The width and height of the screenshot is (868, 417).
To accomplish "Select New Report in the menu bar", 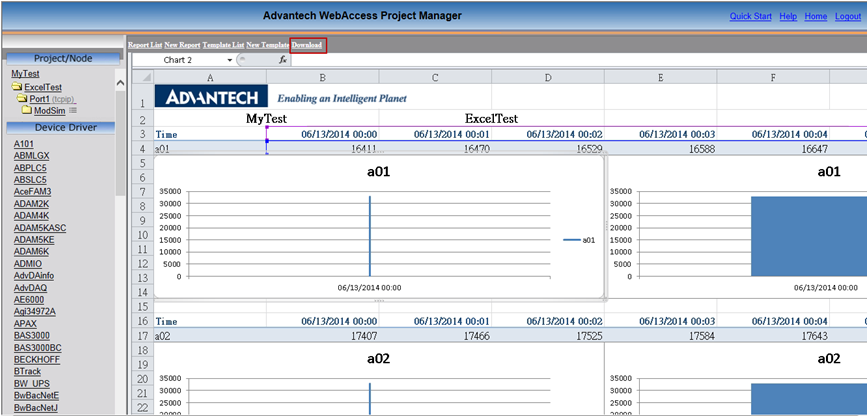I will (182, 45).
